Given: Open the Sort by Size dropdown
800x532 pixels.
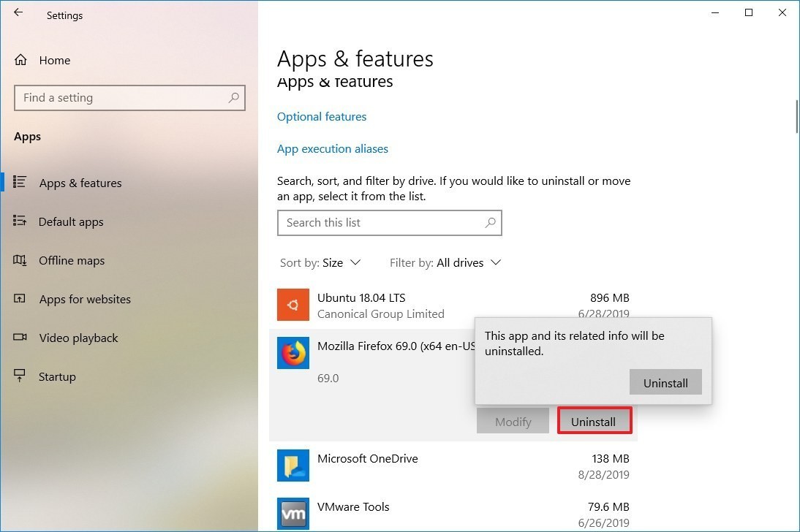Looking at the screenshot, I should [x=320, y=262].
